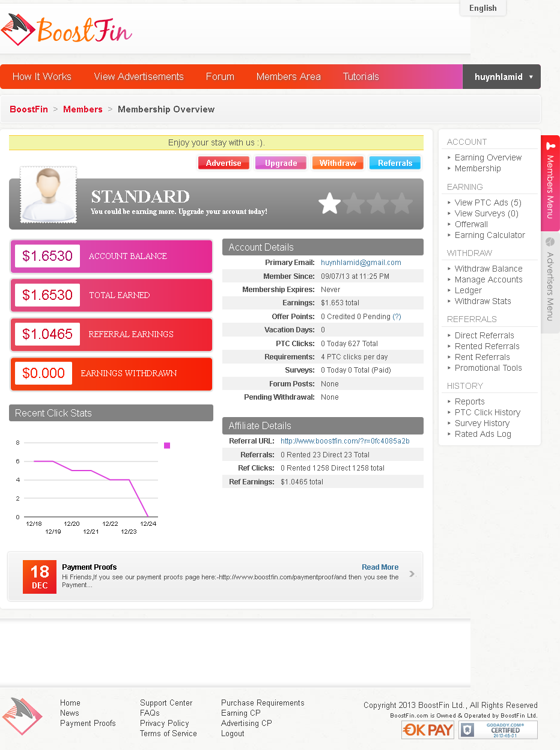
Task: Open the Ledger link
Action: click(468, 290)
